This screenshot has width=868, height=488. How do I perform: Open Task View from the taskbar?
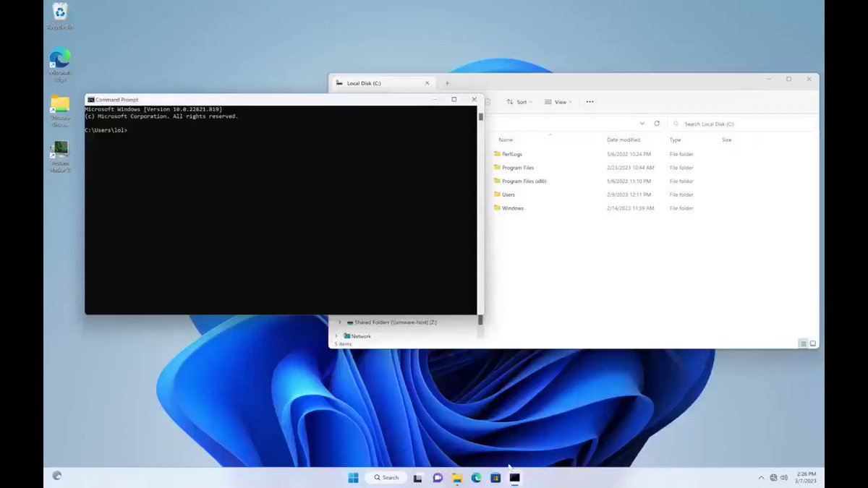click(418, 477)
